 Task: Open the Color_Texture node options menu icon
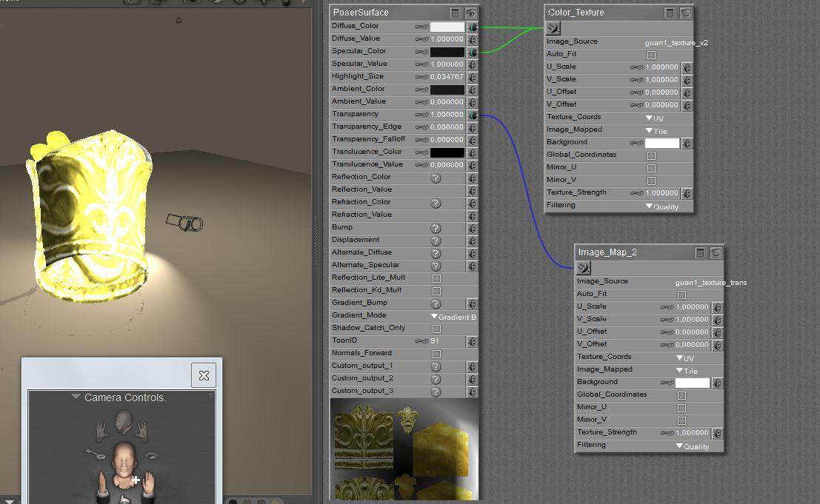(x=670, y=13)
